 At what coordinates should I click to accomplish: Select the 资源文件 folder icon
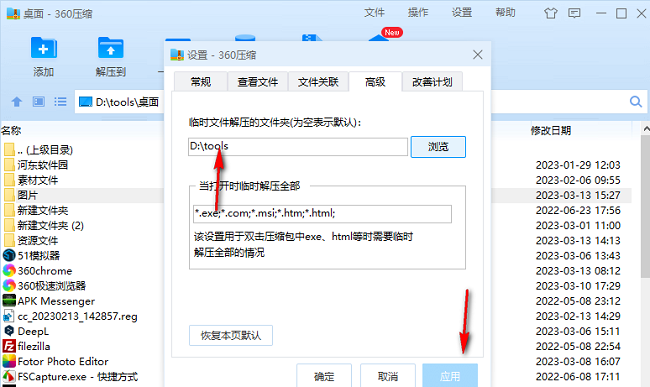(9, 240)
